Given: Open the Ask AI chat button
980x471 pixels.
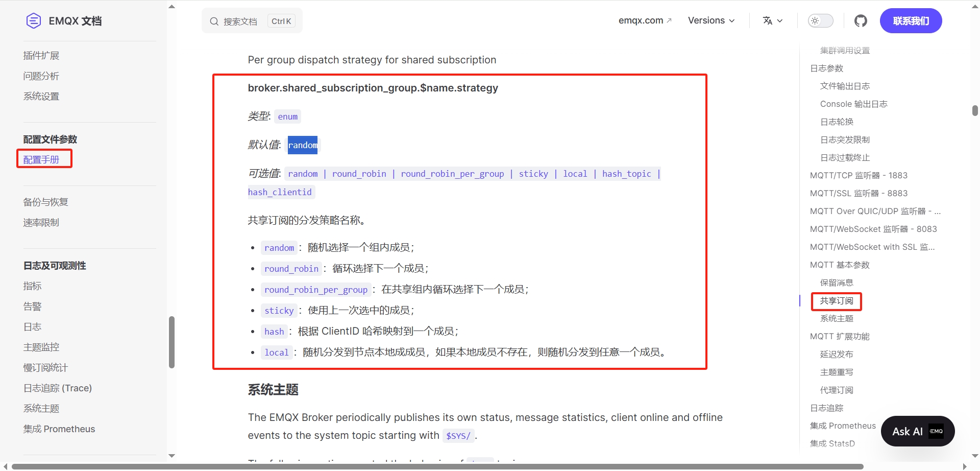Looking at the screenshot, I should coord(908,431).
